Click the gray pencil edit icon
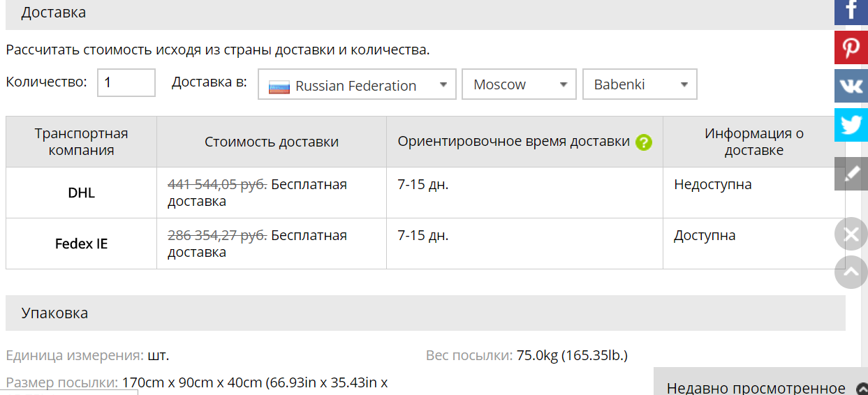868x395 pixels. pyautogui.click(x=851, y=174)
